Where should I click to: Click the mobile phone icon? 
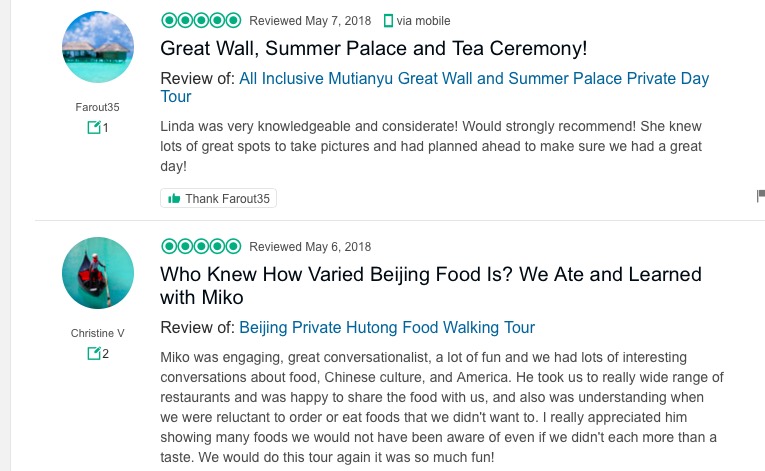point(389,21)
